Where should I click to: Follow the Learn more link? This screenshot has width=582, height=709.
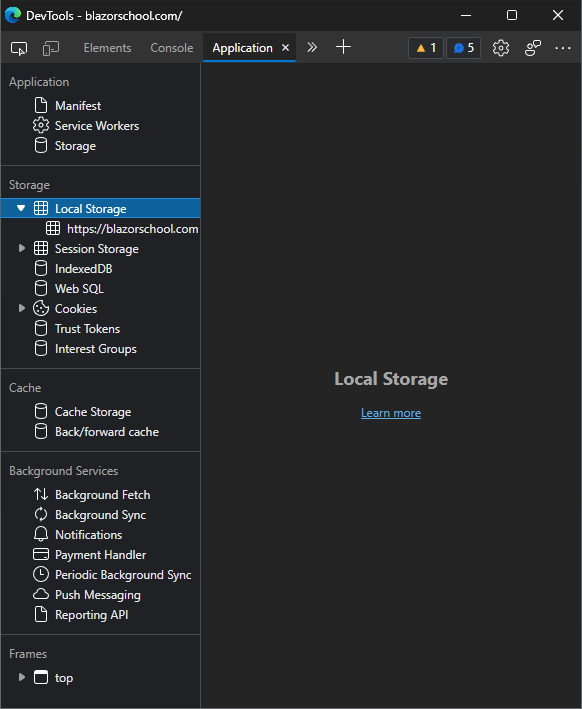point(391,413)
